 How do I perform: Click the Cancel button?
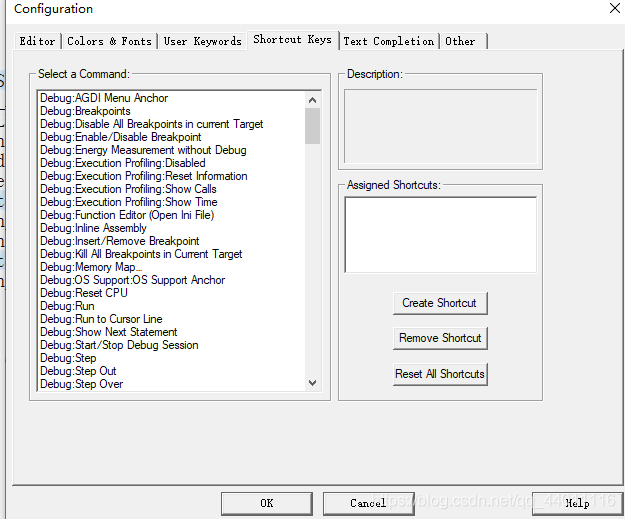368,503
